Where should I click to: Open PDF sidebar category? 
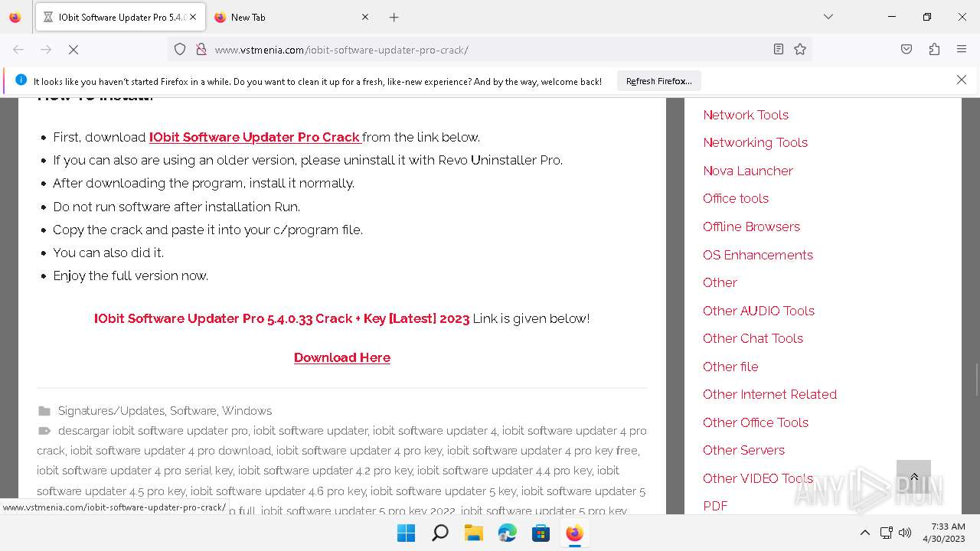[x=715, y=506]
